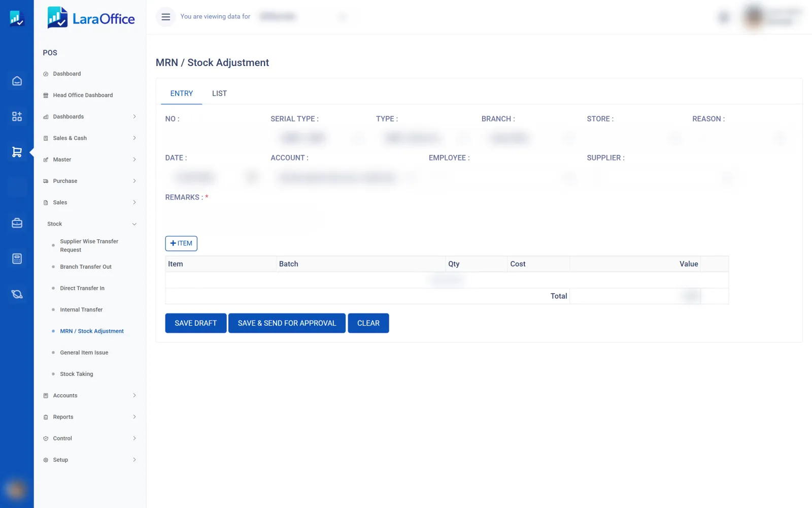The width and height of the screenshot is (812, 508).
Task: Add a row with the +ITEM button
Action: [181, 243]
